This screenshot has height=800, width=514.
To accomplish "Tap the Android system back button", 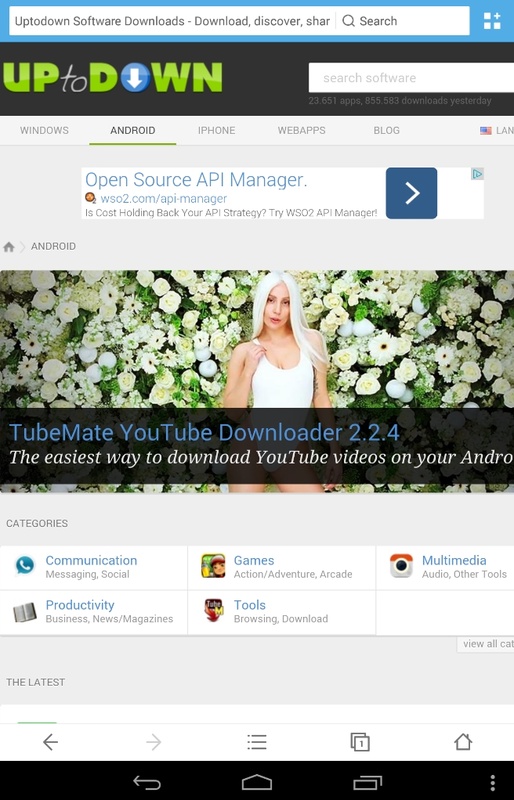I will (x=147, y=782).
